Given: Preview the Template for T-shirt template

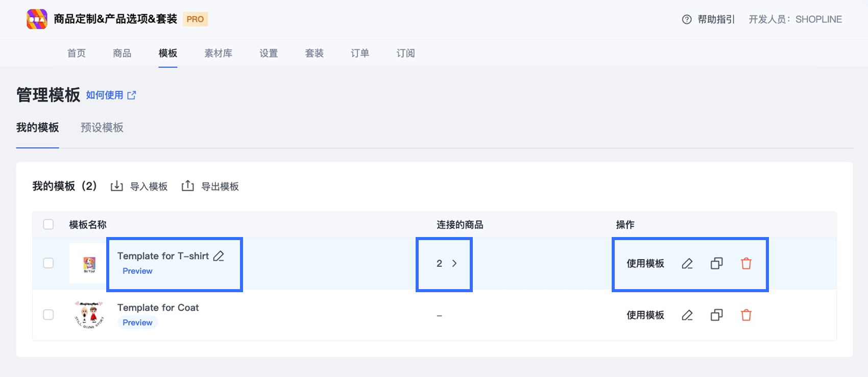Looking at the screenshot, I should [137, 271].
